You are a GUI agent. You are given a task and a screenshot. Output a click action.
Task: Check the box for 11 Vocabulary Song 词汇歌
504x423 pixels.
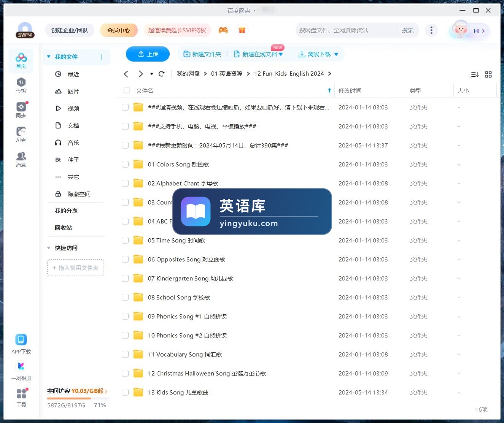125,354
